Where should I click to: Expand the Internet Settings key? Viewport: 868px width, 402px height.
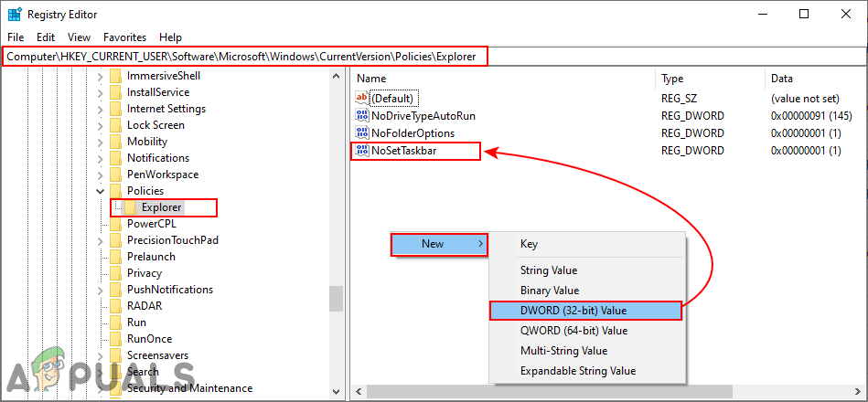[101, 109]
